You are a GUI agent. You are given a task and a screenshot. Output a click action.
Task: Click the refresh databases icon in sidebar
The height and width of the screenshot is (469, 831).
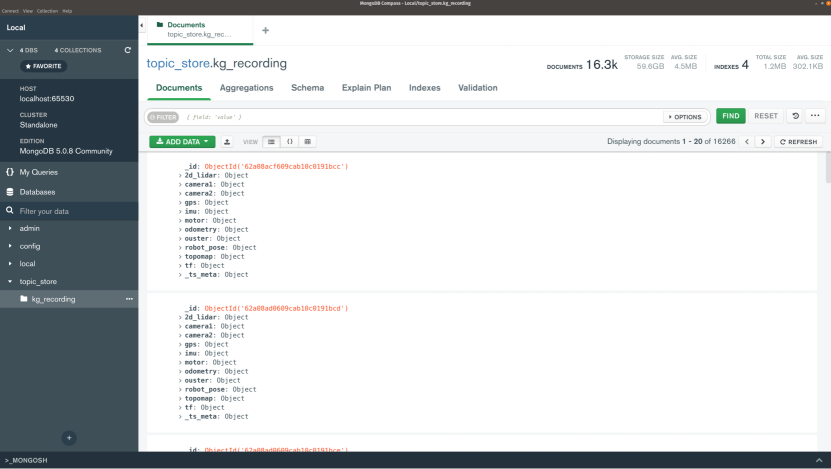[127, 50]
